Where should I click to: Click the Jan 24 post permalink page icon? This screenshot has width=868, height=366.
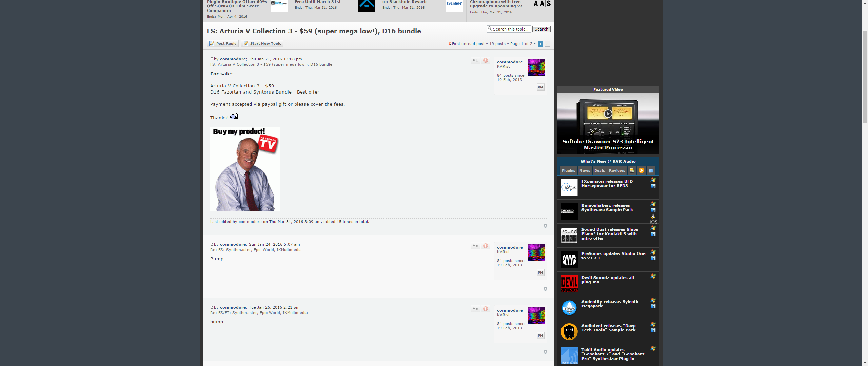212,244
